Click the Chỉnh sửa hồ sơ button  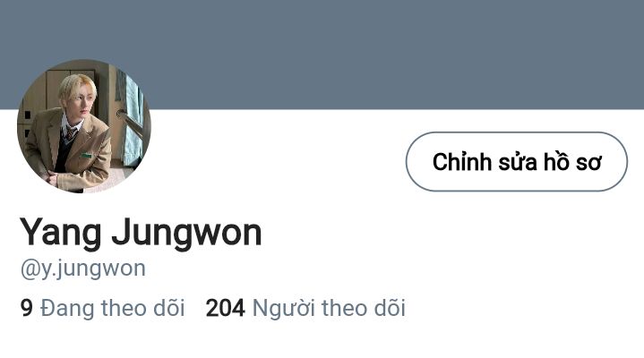click(x=516, y=162)
